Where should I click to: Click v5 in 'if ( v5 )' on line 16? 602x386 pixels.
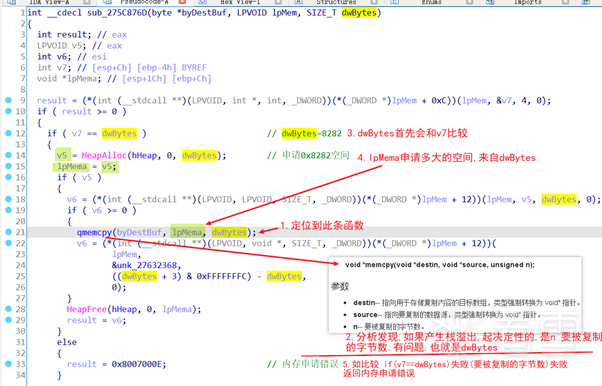[x=87, y=177]
